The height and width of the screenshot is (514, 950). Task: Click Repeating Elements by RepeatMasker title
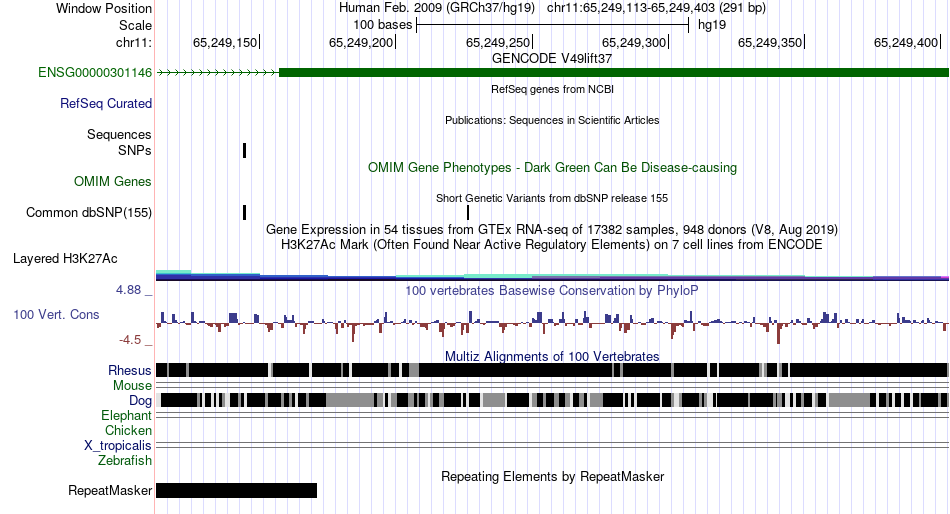click(x=552, y=476)
